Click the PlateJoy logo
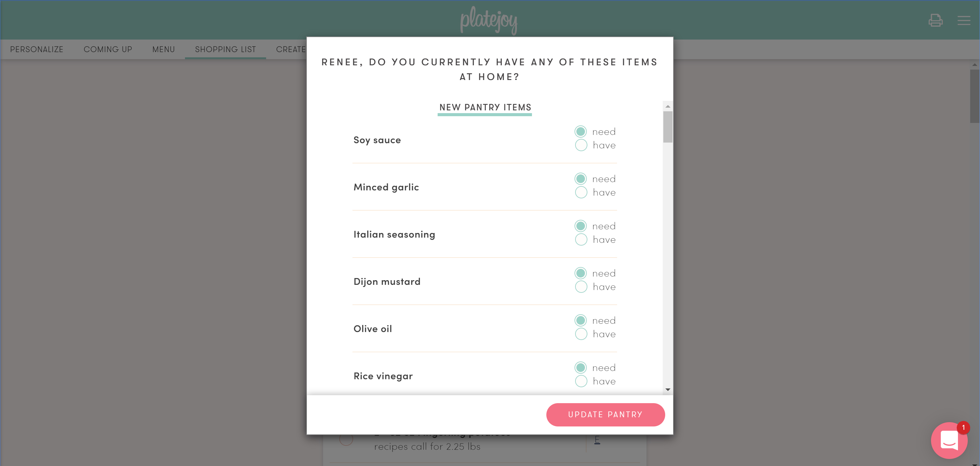 (x=489, y=20)
